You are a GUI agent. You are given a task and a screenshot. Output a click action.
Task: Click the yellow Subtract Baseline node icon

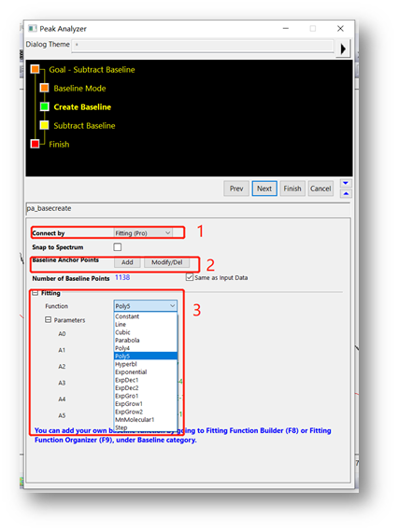pos(44,125)
